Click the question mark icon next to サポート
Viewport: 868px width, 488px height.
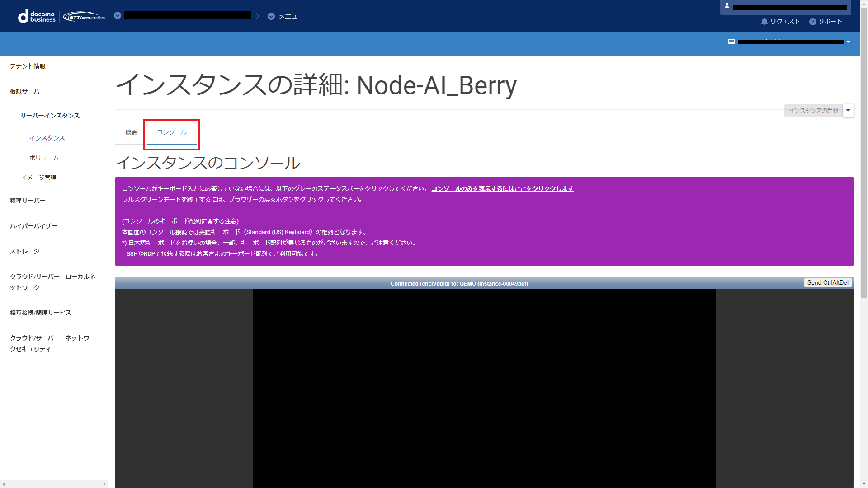click(812, 22)
